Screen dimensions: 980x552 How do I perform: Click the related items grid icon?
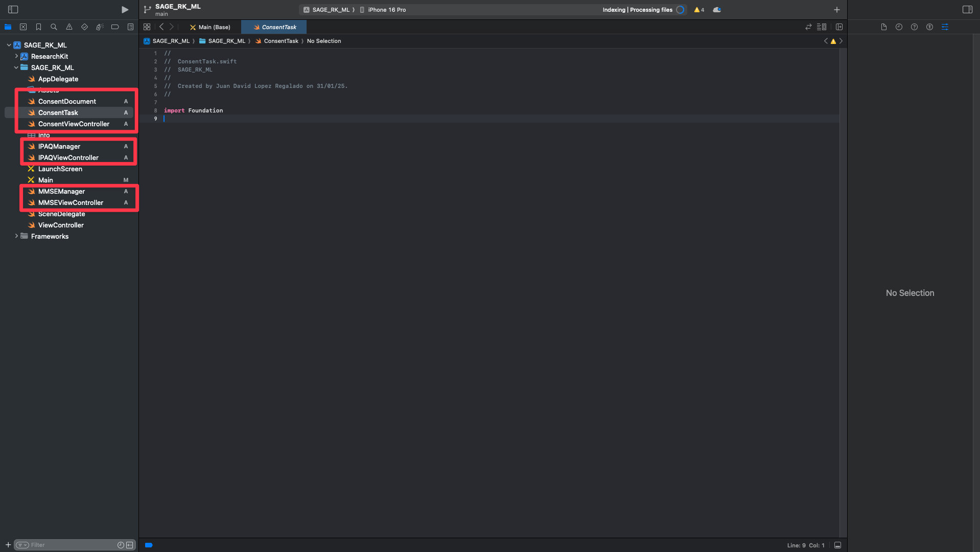(x=147, y=27)
